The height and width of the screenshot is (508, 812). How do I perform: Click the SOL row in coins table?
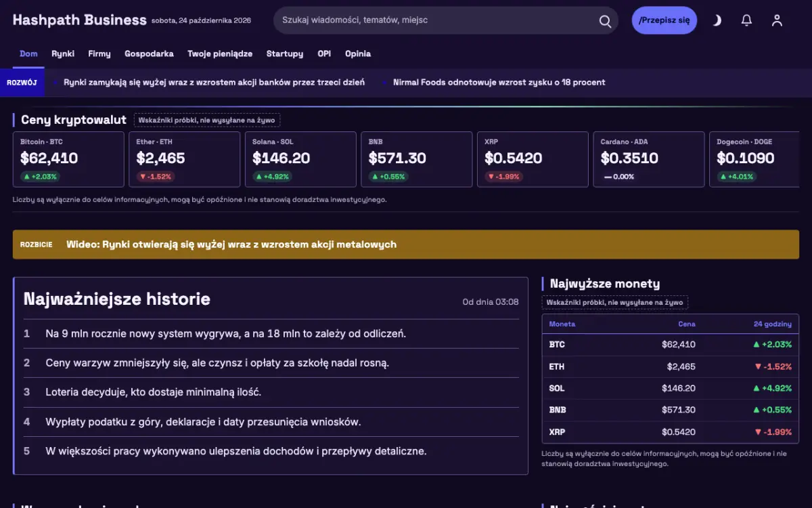671,388
